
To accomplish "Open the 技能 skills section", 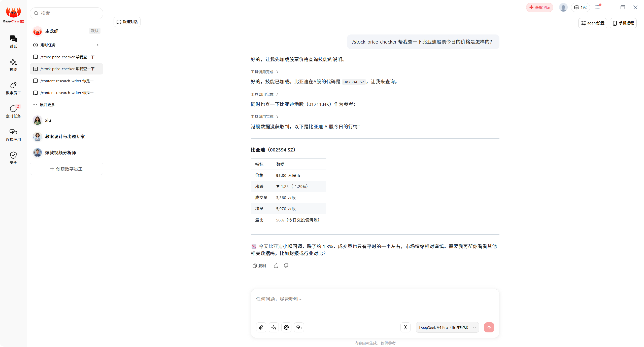I will (13, 65).
